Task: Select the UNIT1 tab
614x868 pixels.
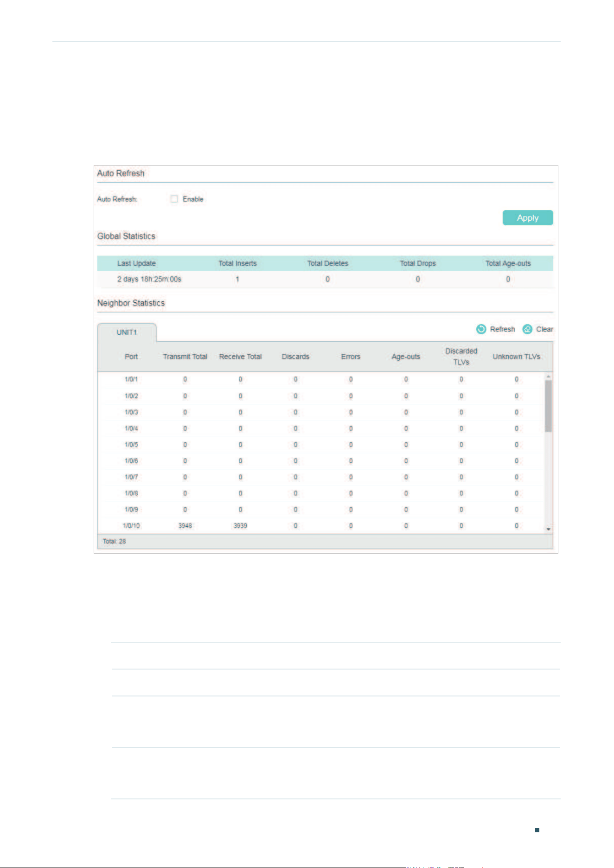Action: 127,332
